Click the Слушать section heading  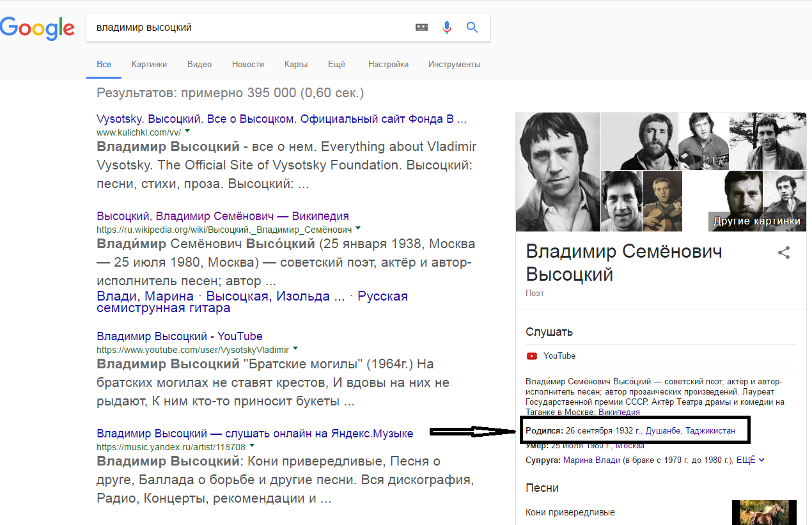tap(549, 332)
